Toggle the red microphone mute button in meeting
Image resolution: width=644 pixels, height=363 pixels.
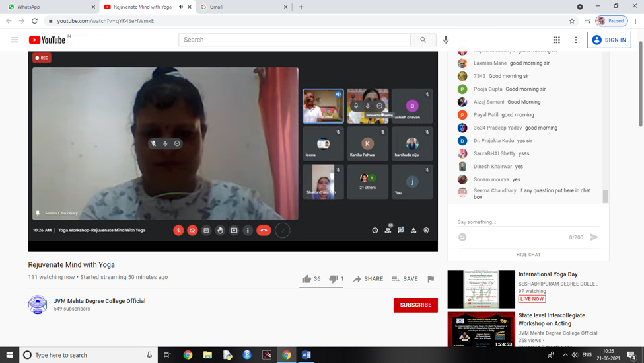coord(178,231)
